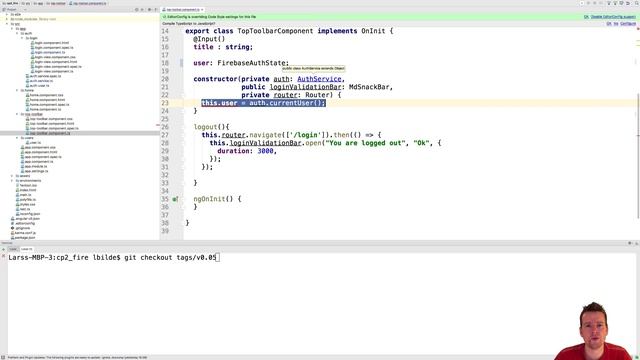Click the tool window icon in status bar corner
The height and width of the screenshot is (360, 640).
click(3, 358)
